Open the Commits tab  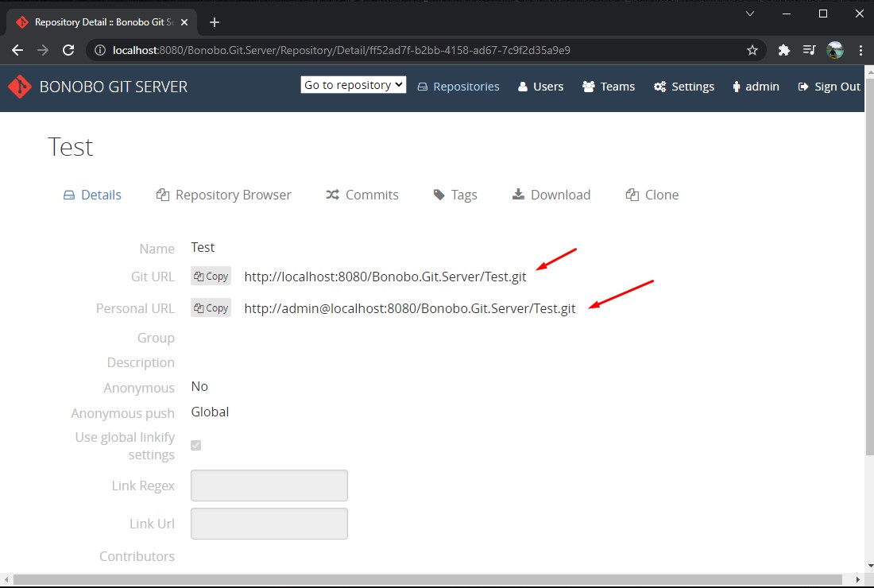click(x=362, y=195)
